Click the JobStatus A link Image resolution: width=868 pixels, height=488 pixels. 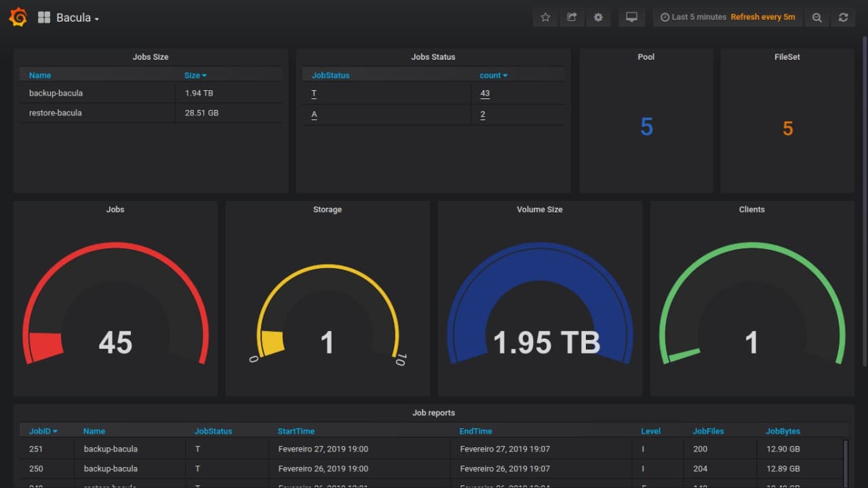pyautogui.click(x=314, y=115)
